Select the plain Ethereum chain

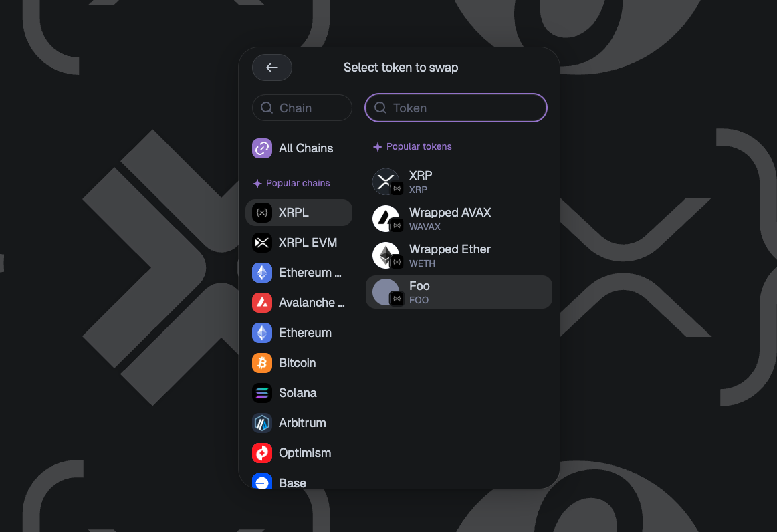click(299, 333)
